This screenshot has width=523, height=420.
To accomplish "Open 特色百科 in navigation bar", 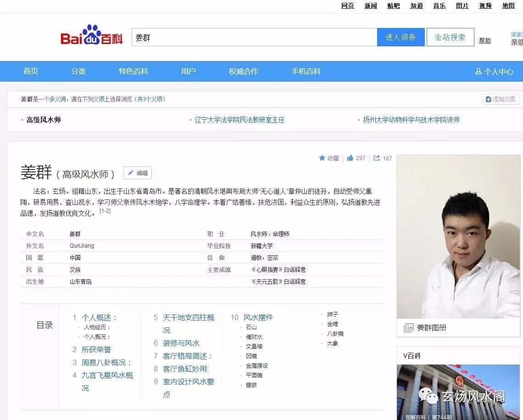I will pyautogui.click(x=134, y=71).
